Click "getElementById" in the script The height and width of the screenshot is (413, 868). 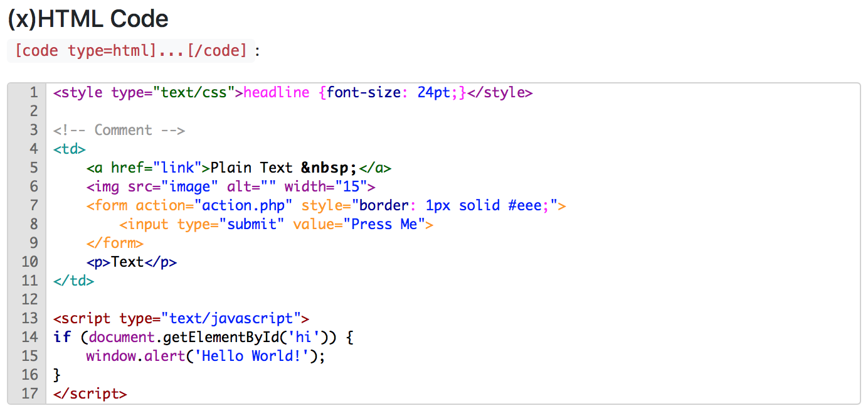click(x=222, y=338)
